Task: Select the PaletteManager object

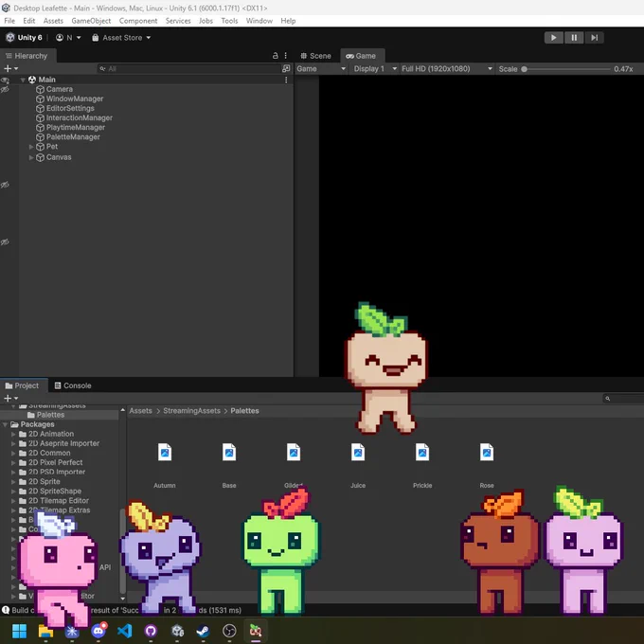Action: (68, 136)
